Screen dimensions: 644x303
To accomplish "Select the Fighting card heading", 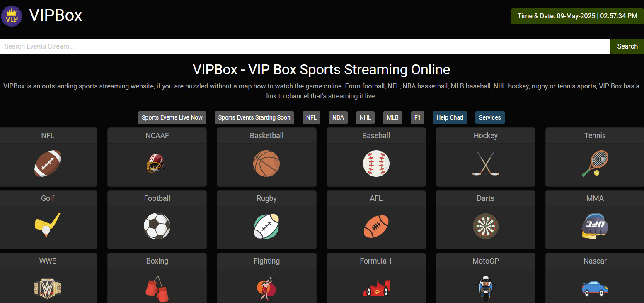I will 266,261.
